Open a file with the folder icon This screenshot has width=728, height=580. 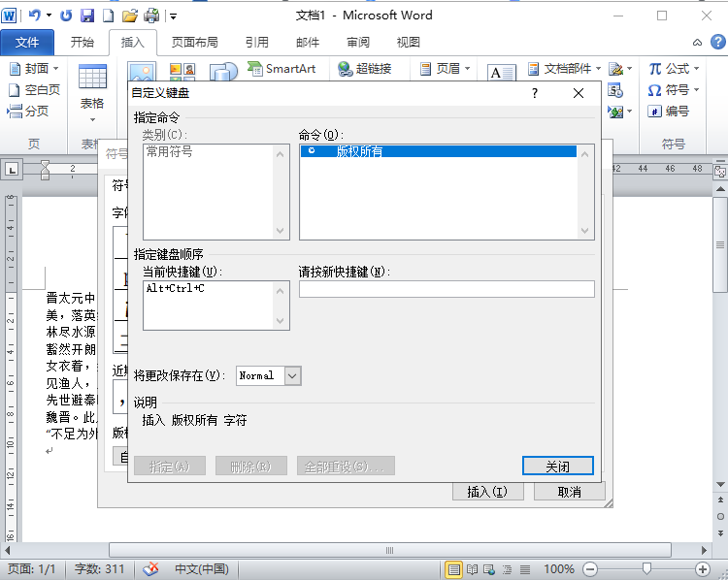pos(129,16)
